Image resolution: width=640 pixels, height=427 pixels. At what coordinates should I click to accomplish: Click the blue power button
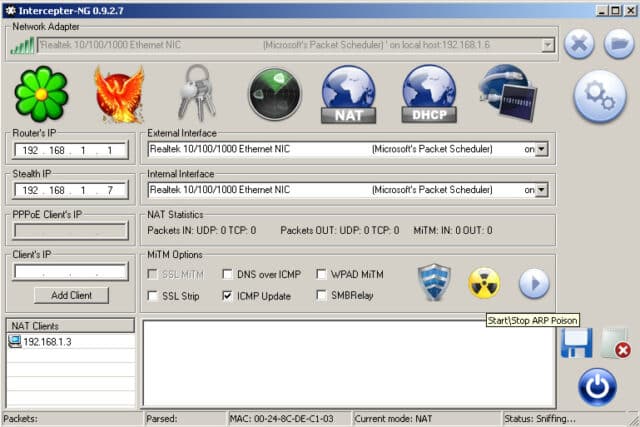597,387
